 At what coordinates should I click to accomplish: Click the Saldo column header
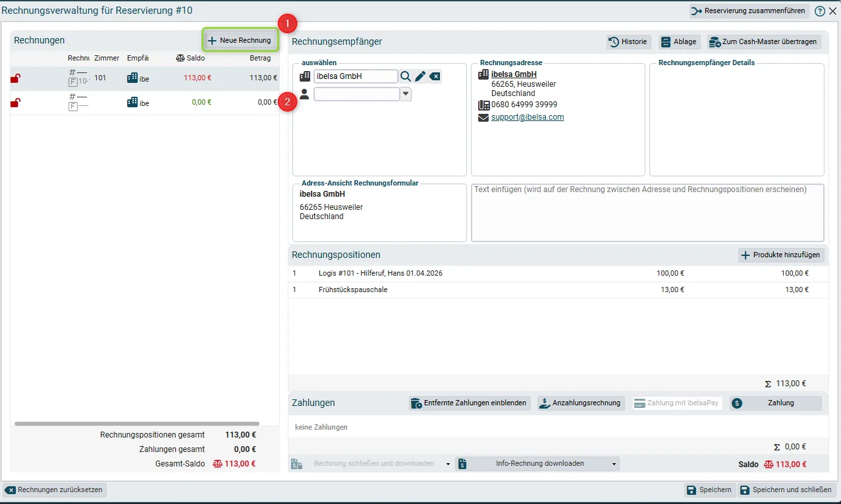pos(190,58)
